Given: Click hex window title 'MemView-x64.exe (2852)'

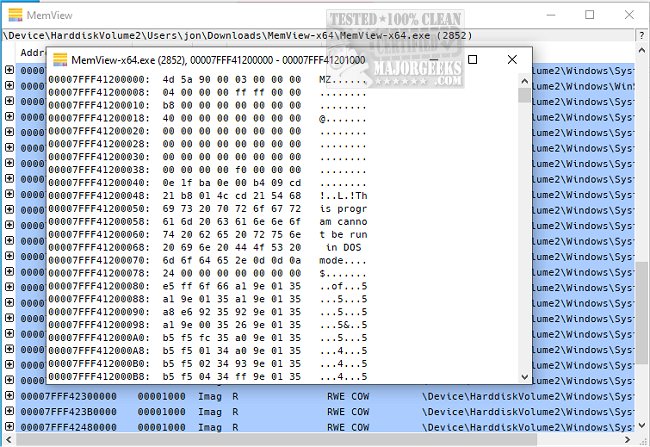Looking at the screenshot, I should pos(129,60).
